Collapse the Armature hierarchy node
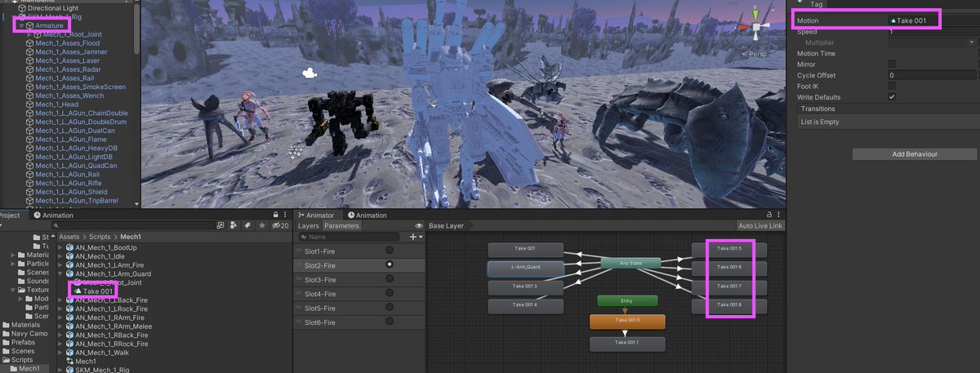Screen dimensions: 980x373 click(x=20, y=25)
